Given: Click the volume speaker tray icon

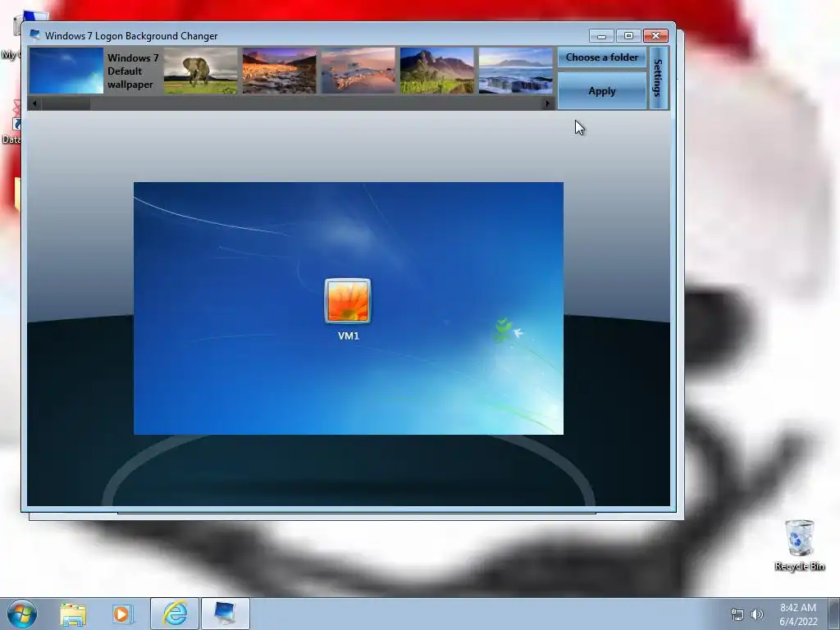Looking at the screenshot, I should tap(757, 614).
